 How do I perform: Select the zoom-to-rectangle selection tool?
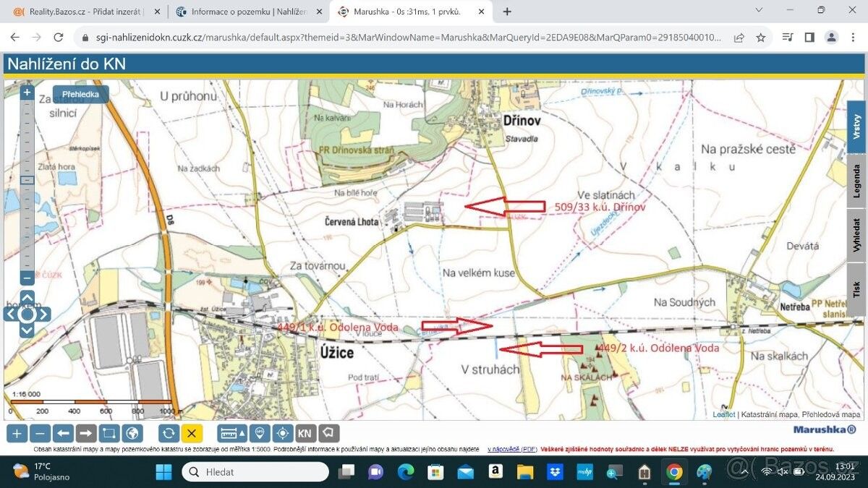coord(109,433)
